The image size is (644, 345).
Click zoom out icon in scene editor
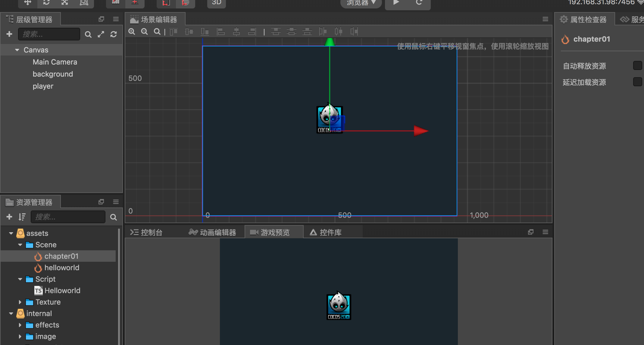click(144, 32)
